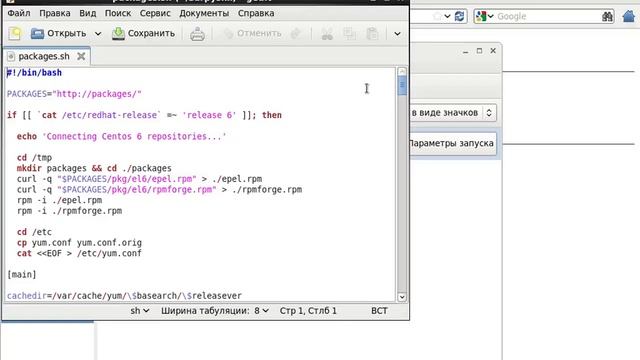The image size is (640, 360).
Task: Click the [main] line in the editor
Action: pos(22,274)
